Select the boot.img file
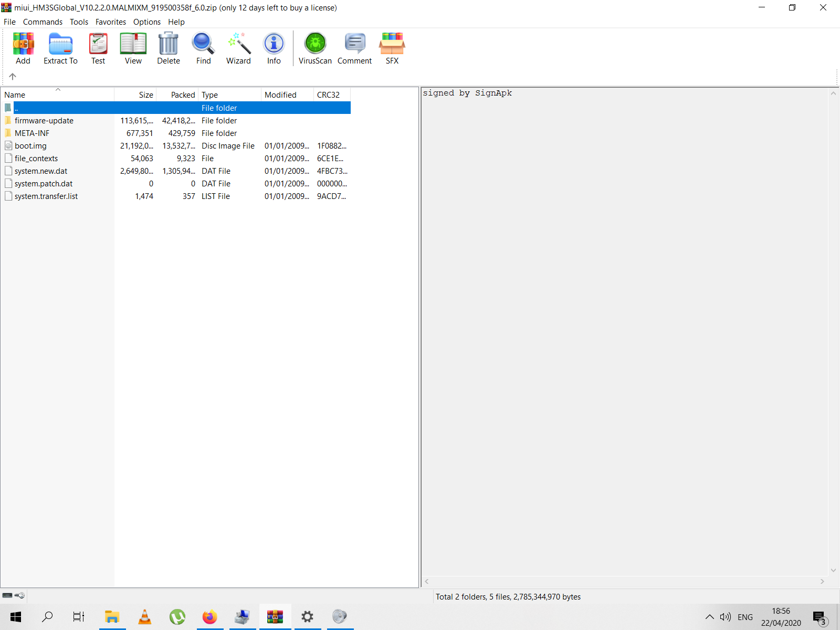Screen dimensions: 840x630 [30, 146]
